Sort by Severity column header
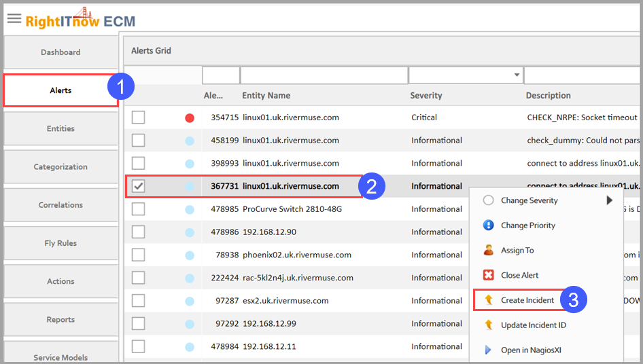The image size is (643, 364). pyautogui.click(x=426, y=96)
